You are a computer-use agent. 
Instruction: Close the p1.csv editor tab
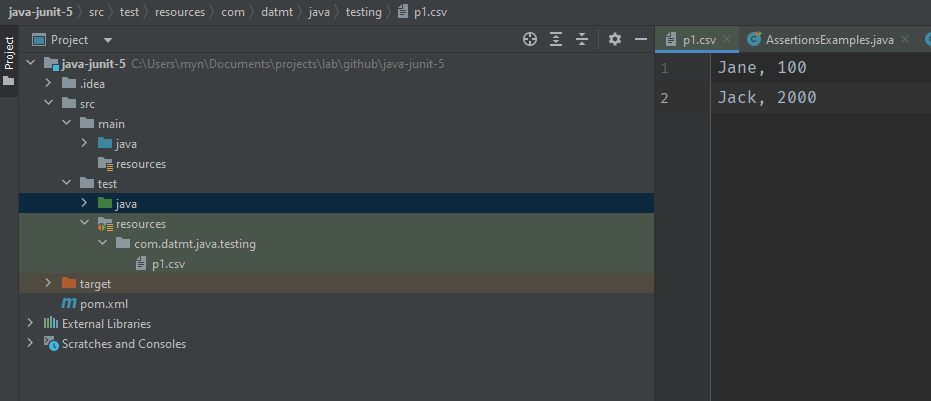[x=727, y=40]
